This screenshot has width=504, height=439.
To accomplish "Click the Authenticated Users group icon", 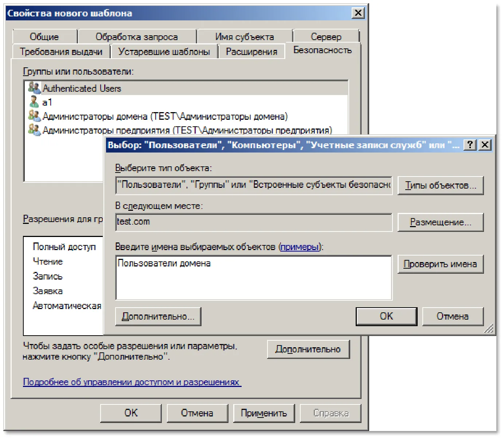I will [x=34, y=88].
